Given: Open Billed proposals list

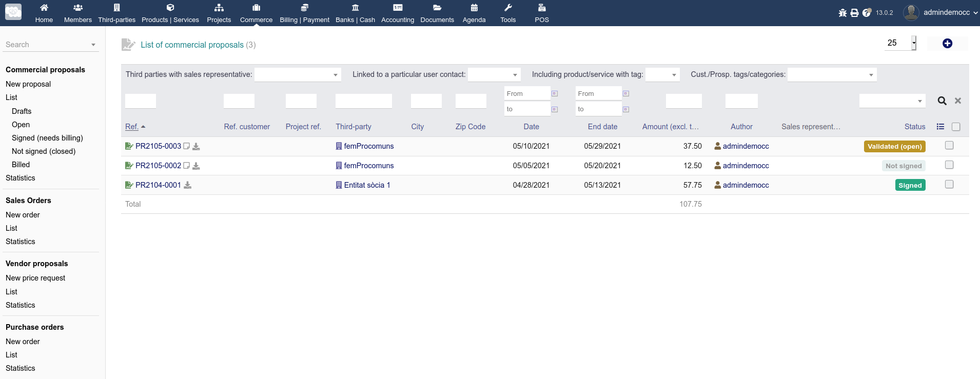Looking at the screenshot, I should (21, 165).
